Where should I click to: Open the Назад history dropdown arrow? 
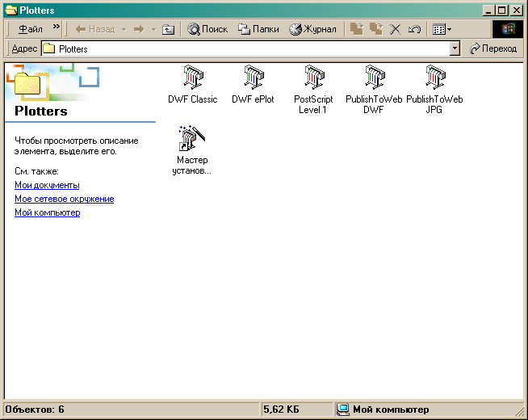tap(124, 30)
